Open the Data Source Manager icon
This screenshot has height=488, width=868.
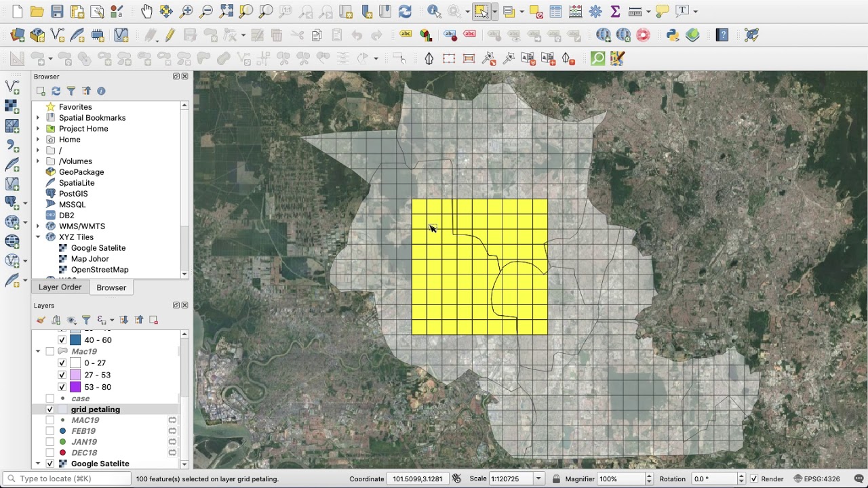tap(18, 35)
